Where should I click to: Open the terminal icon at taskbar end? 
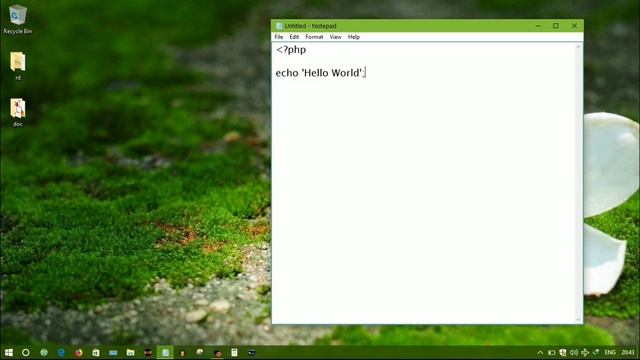click(x=252, y=352)
